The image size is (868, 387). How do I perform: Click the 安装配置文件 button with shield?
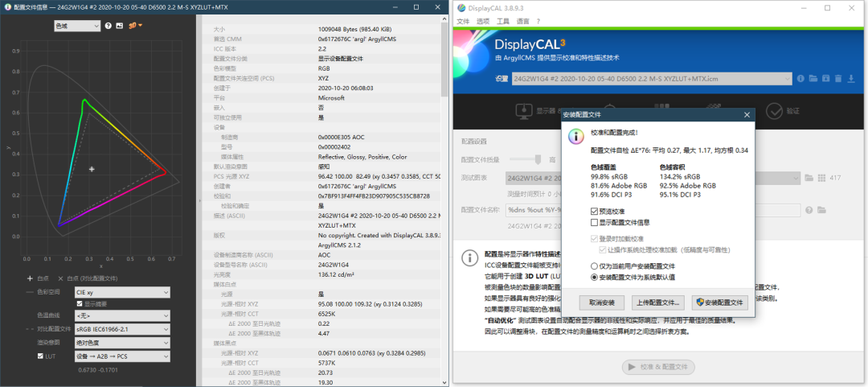click(x=719, y=303)
